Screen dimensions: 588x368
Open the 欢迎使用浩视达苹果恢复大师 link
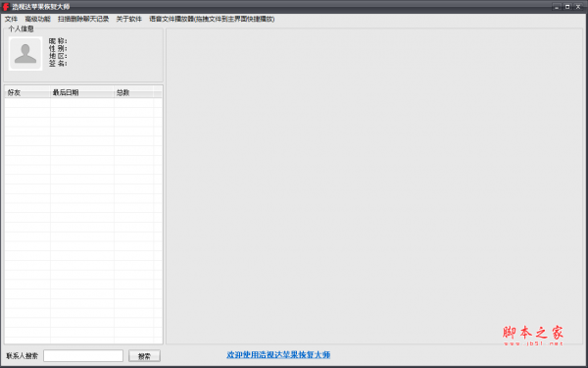(278, 355)
